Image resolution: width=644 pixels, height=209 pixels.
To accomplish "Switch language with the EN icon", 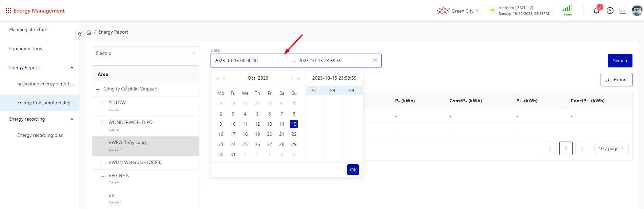I will coord(623,11).
